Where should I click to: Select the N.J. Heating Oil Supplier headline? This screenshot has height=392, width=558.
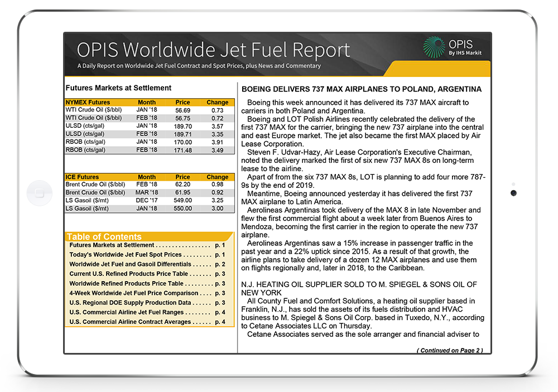point(359,289)
